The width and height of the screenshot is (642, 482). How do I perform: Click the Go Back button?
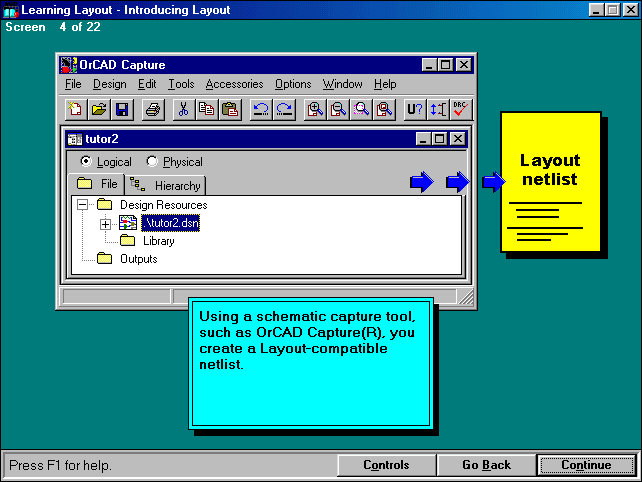(x=486, y=465)
